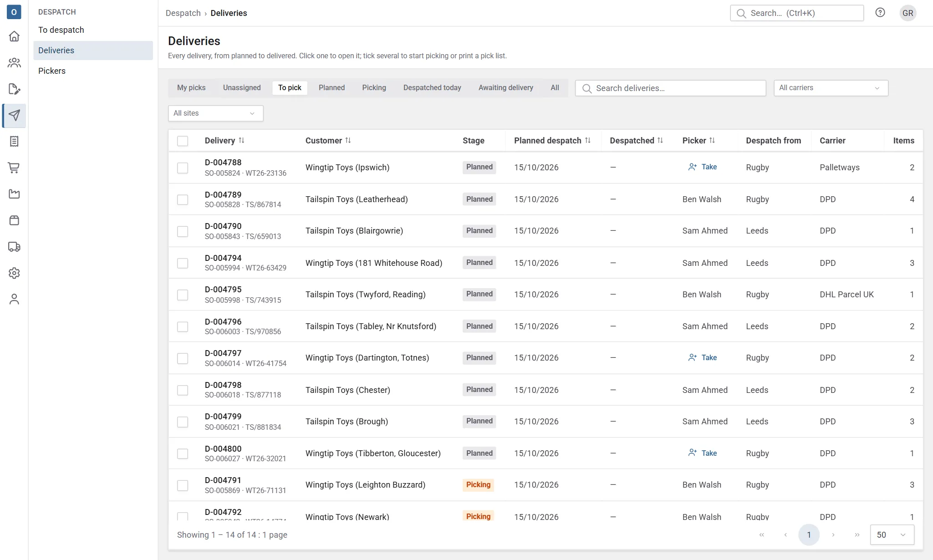The height and width of the screenshot is (560, 933).
Task: Click Despatch breadcrumb link
Action: pos(183,13)
